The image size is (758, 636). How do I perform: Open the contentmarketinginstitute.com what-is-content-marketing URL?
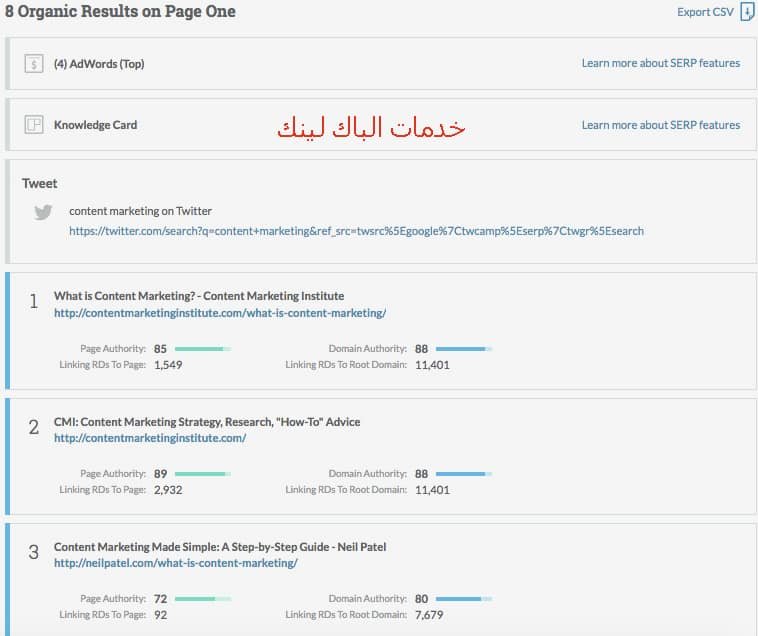220,313
